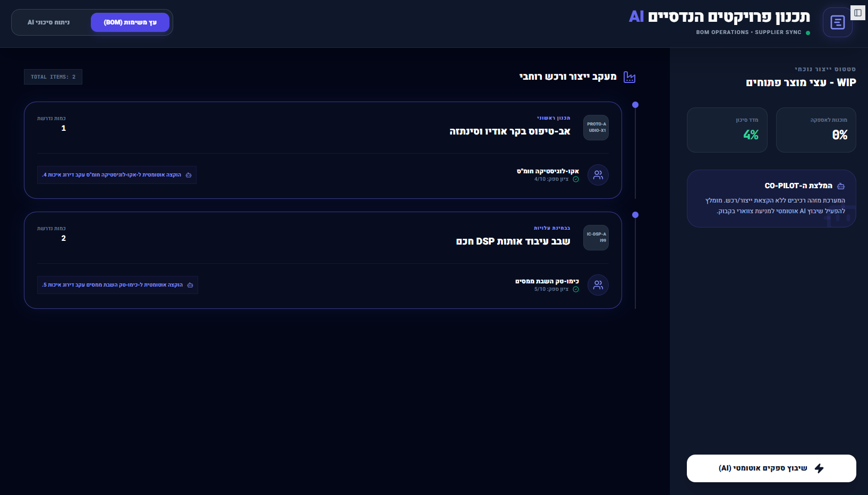Click supplier name כימו-טק השבת ממסים
This screenshot has height=495, width=868.
coord(547,281)
